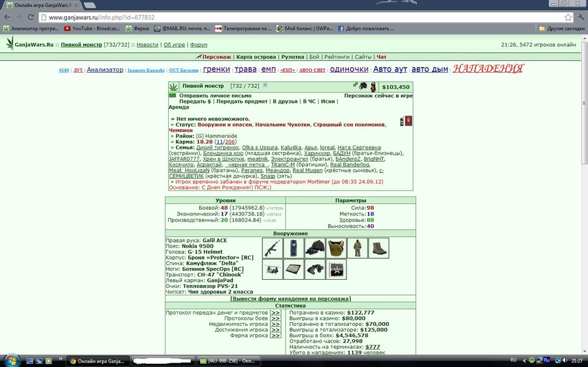Image resolution: width=588 pixels, height=367 pixels.
Task: Click the Protector armor vest icon
Action: (x=336, y=248)
